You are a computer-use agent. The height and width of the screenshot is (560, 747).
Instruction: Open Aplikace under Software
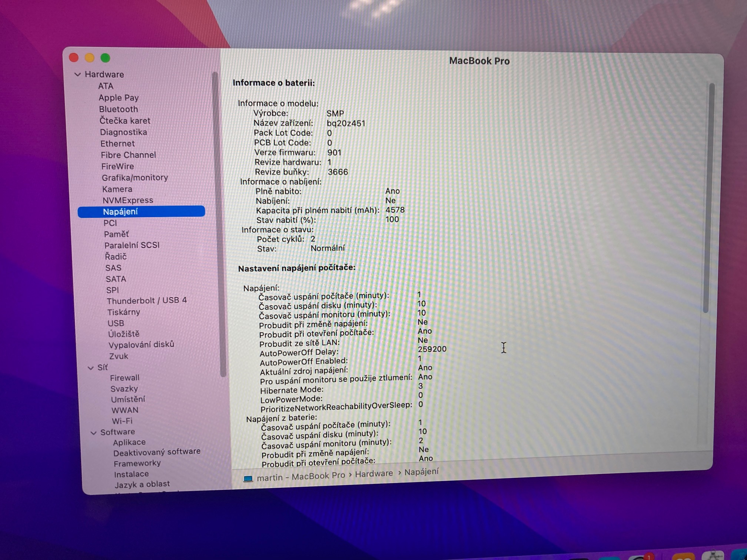click(x=129, y=442)
